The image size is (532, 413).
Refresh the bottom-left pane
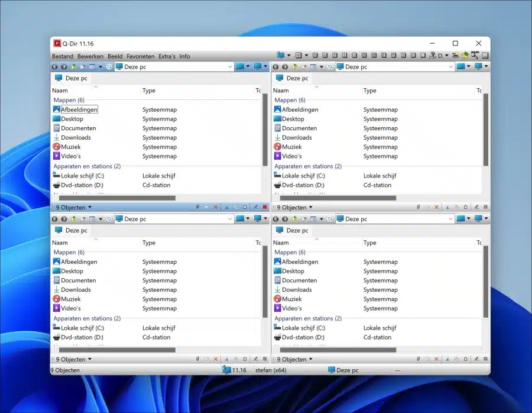pyautogui.click(x=109, y=219)
